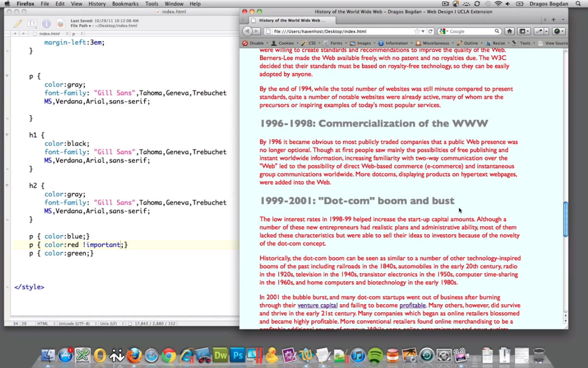Bookmark this page with the star icon
This screenshot has height=368, width=588.
pyautogui.click(x=417, y=31)
